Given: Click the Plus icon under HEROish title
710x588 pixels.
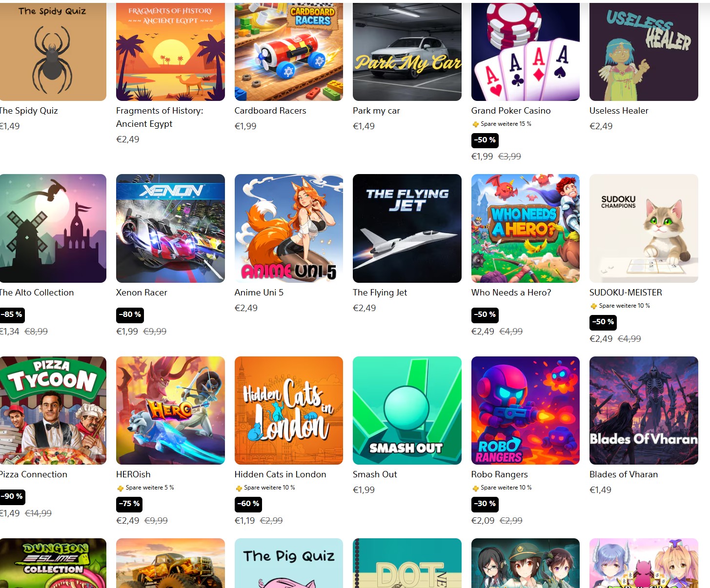Looking at the screenshot, I should click(x=120, y=488).
